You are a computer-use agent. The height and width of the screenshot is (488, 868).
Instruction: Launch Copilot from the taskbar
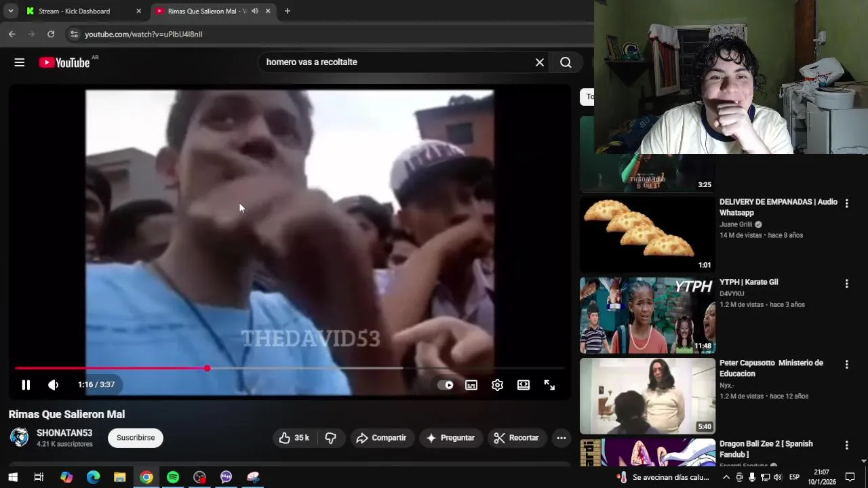pyautogui.click(x=66, y=477)
